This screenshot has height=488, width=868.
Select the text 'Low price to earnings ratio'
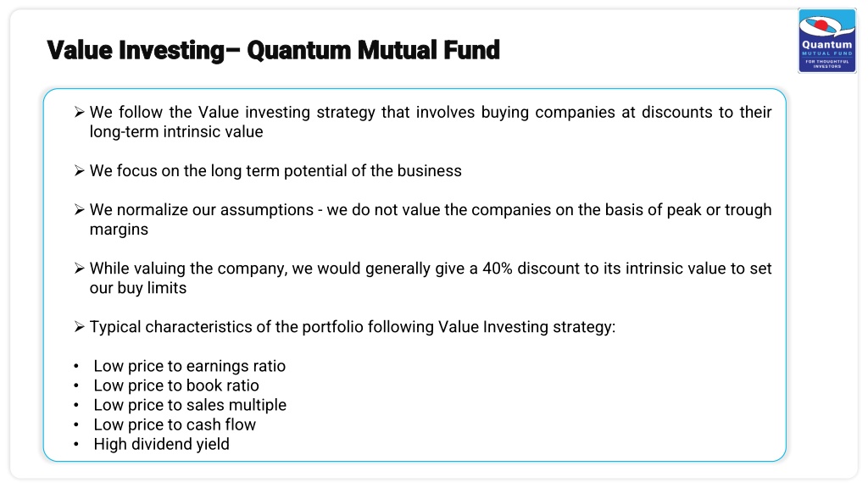click(189, 366)
